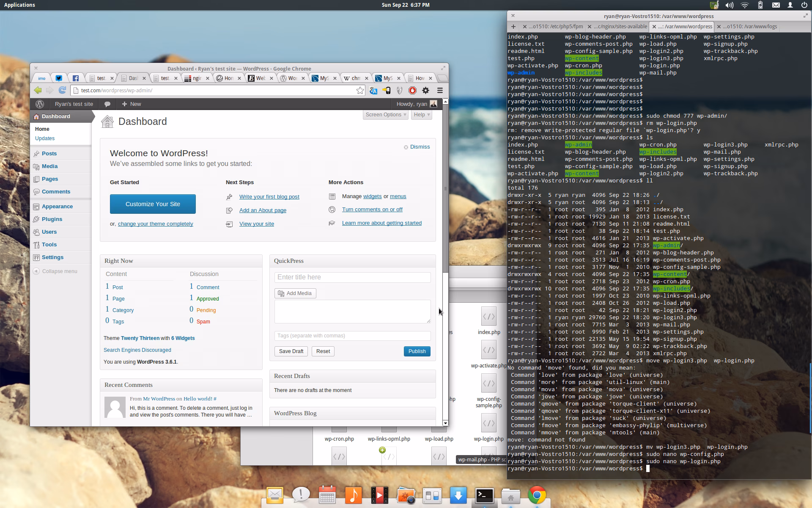This screenshot has height=508, width=812.
Task: Bookmark the page with the star icon
Action: click(360, 91)
